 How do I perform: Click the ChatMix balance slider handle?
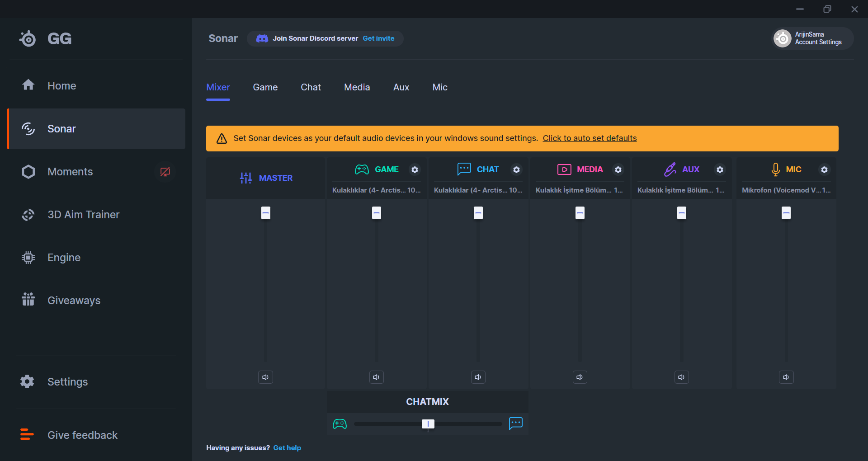[x=428, y=424]
